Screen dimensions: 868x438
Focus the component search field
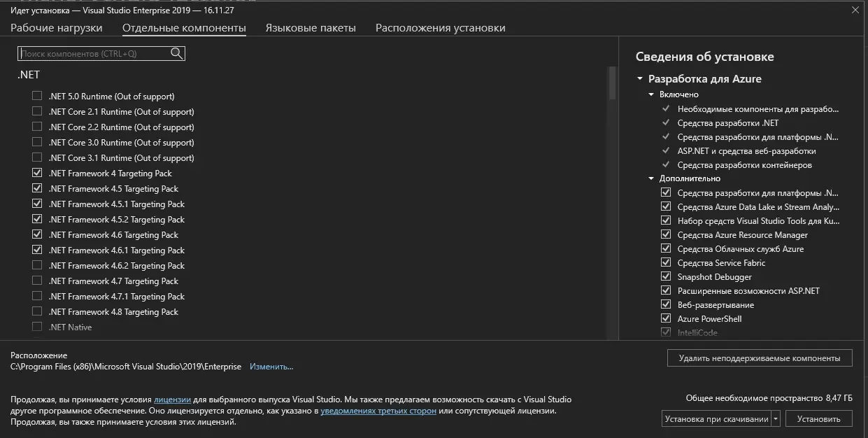coord(94,53)
